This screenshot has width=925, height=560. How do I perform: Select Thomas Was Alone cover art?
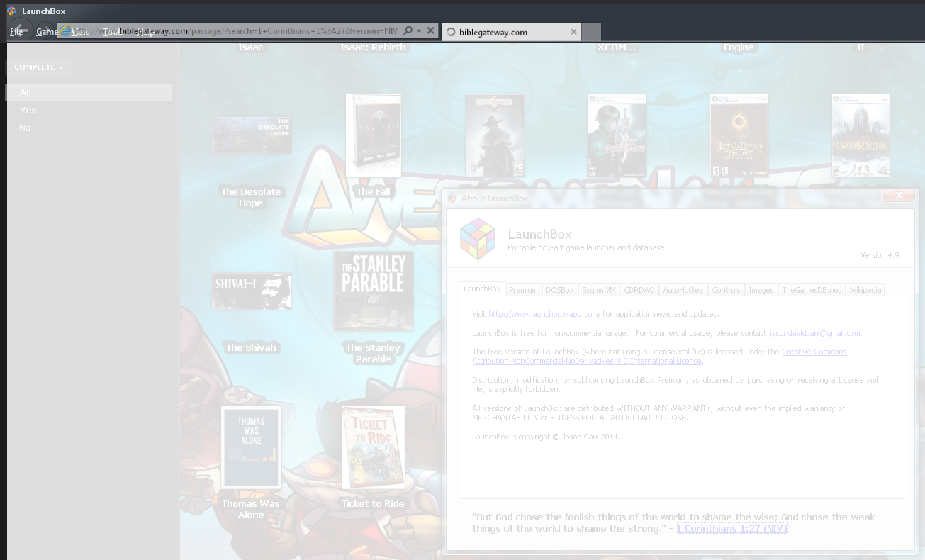[251, 447]
